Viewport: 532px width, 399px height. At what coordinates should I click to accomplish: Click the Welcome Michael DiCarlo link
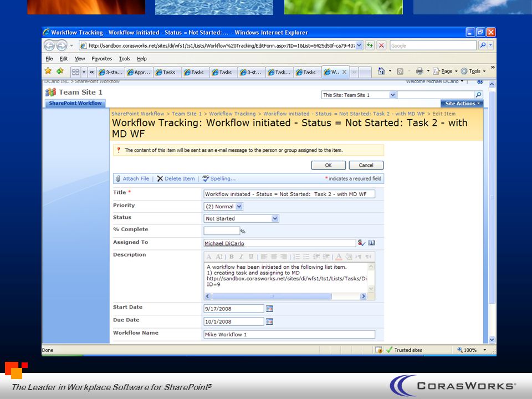pos(434,81)
